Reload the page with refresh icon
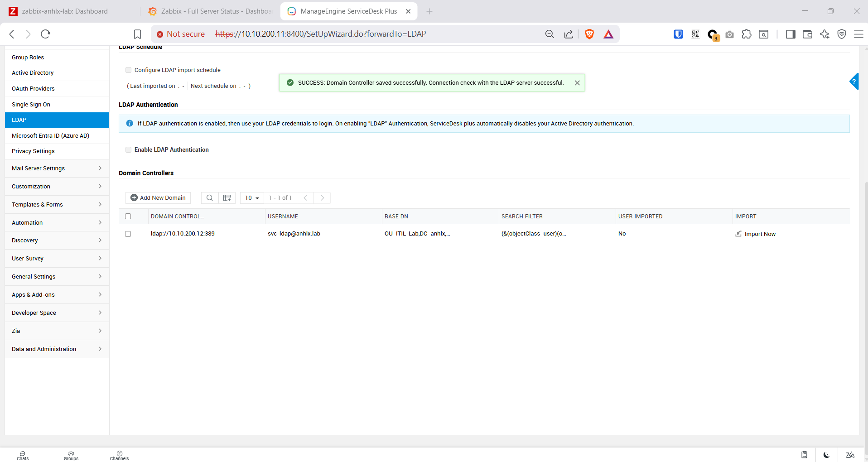 point(45,34)
